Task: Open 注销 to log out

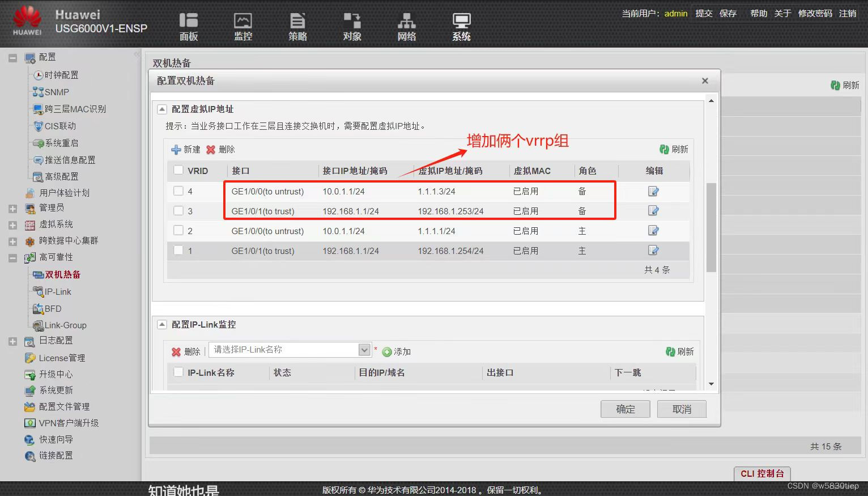Action: click(x=848, y=13)
